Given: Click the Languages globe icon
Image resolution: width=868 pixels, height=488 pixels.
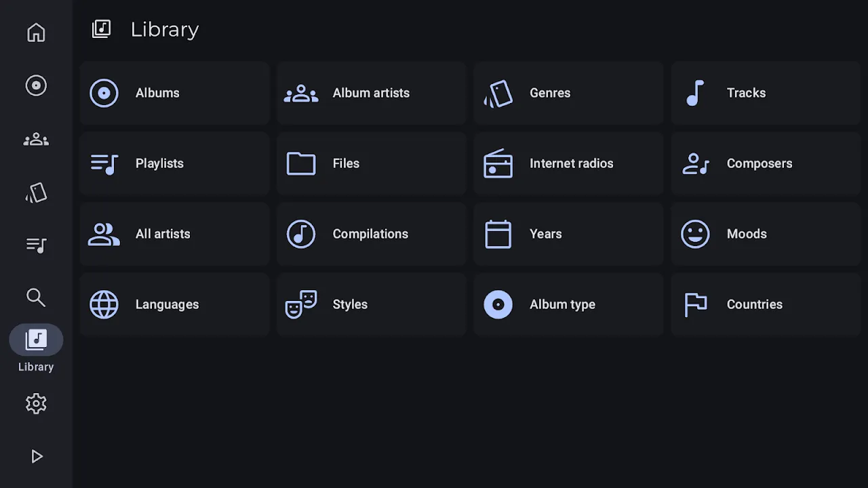Looking at the screenshot, I should (104, 304).
